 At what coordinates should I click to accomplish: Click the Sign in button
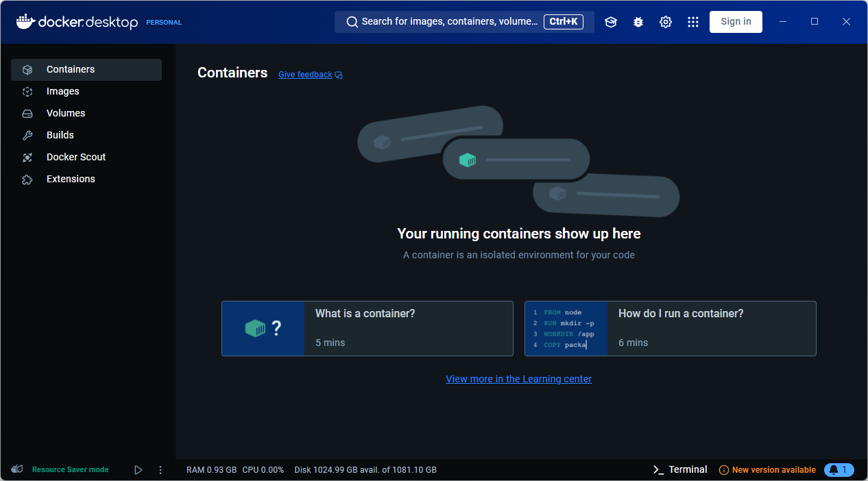pos(736,22)
